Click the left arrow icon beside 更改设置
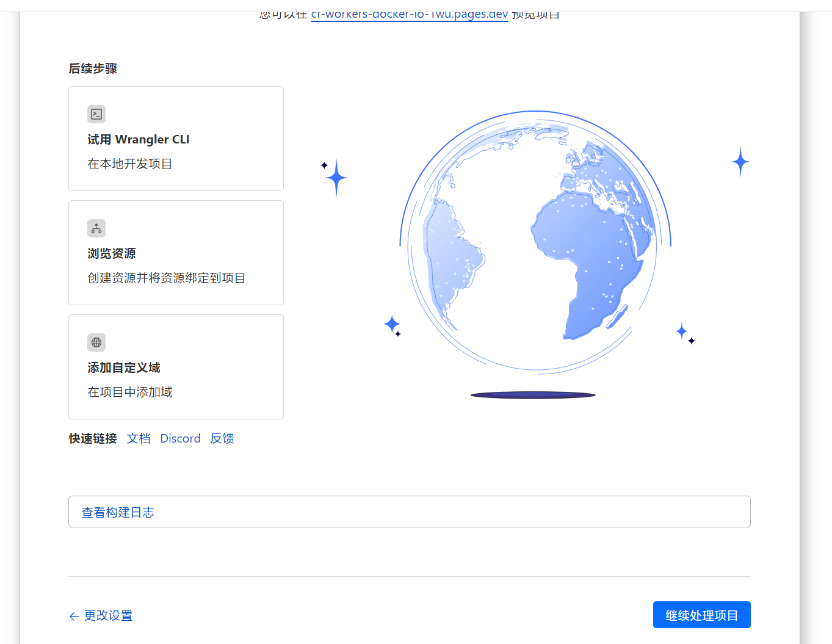832x644 pixels. [x=74, y=617]
